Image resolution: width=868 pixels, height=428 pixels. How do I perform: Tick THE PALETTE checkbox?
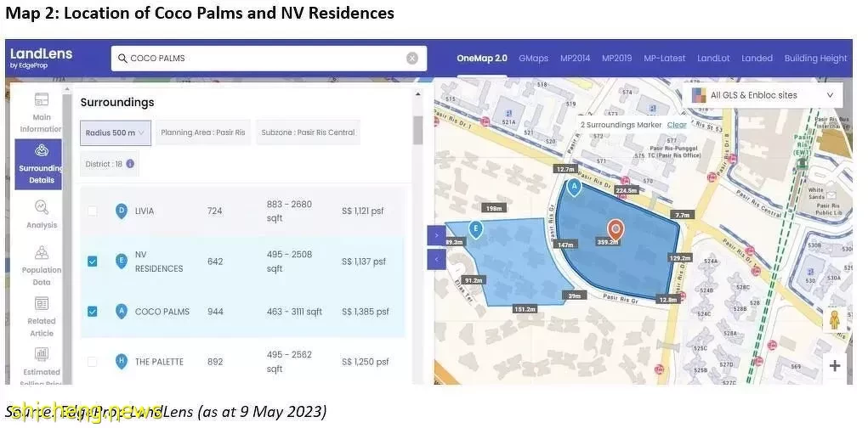(x=92, y=362)
